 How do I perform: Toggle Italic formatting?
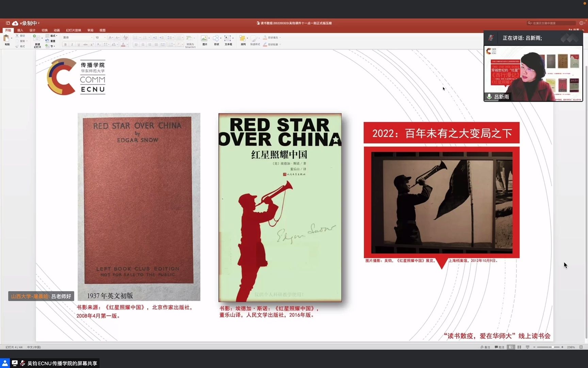pyautogui.click(x=72, y=44)
